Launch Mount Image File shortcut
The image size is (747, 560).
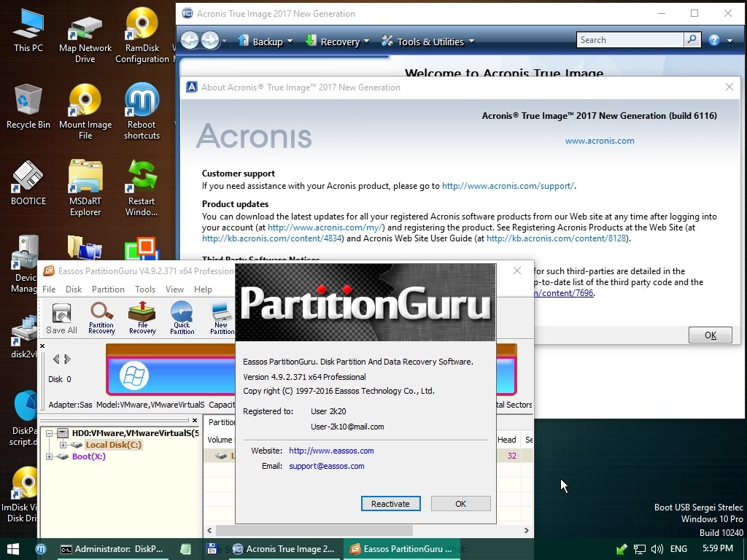pos(85,112)
